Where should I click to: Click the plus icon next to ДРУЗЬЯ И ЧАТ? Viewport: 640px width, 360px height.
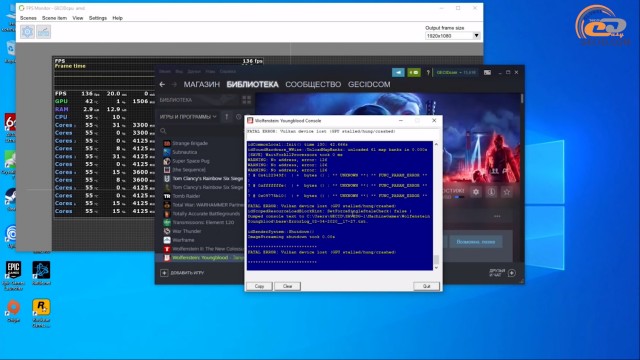[x=512, y=273]
